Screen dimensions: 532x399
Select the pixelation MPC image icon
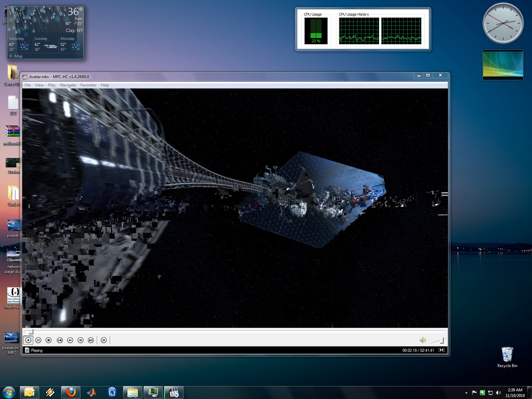[11, 343]
